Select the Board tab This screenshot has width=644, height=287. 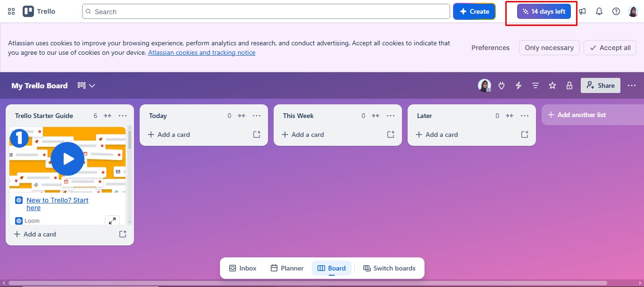point(332,268)
